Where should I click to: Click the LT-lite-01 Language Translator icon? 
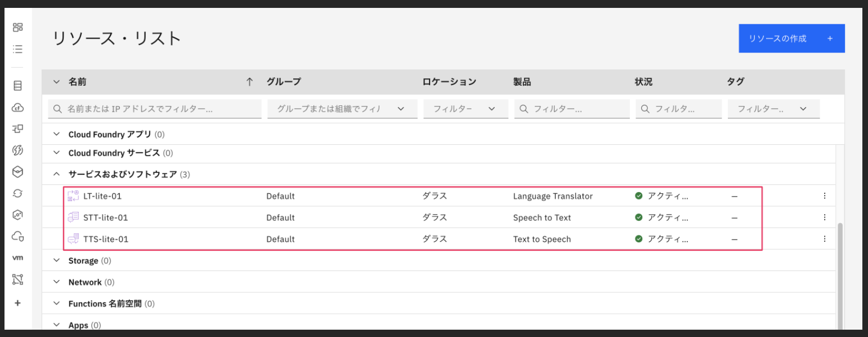tap(74, 196)
